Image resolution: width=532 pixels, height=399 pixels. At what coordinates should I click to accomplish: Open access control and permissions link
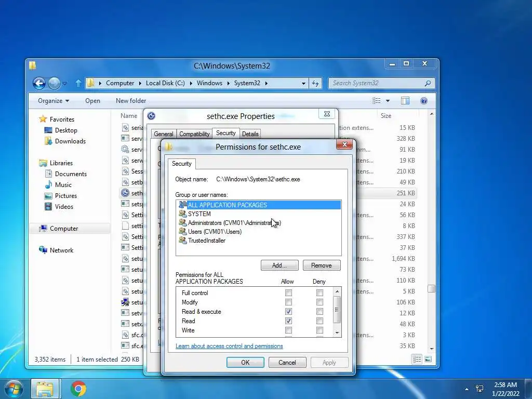coord(229,346)
